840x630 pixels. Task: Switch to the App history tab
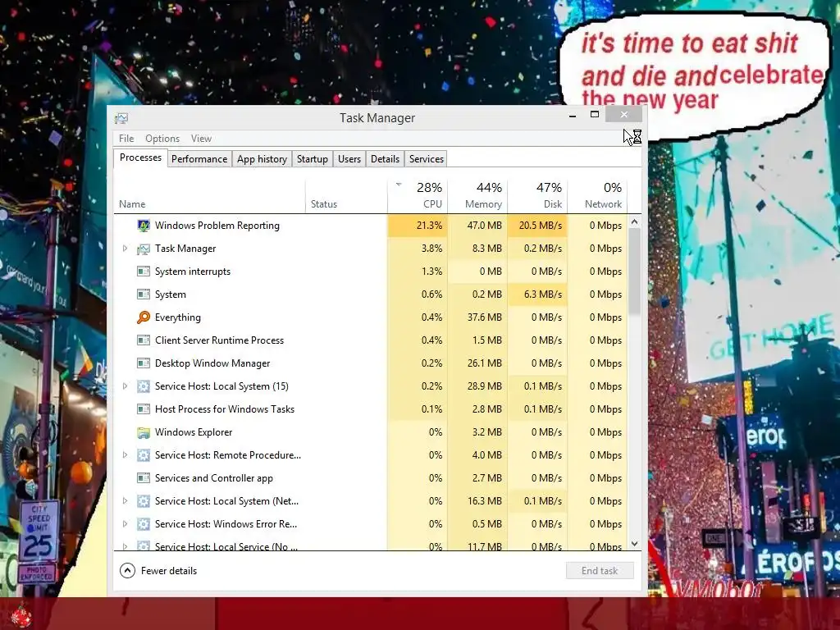click(262, 159)
